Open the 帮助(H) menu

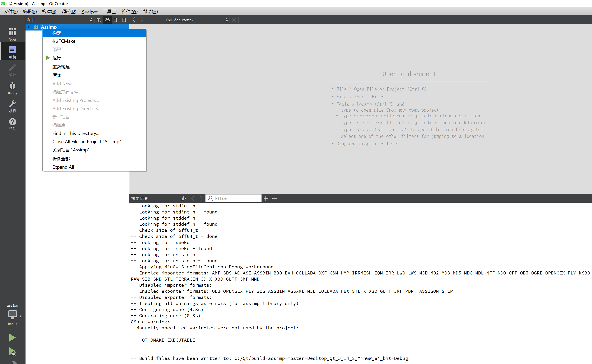pyautogui.click(x=150, y=11)
